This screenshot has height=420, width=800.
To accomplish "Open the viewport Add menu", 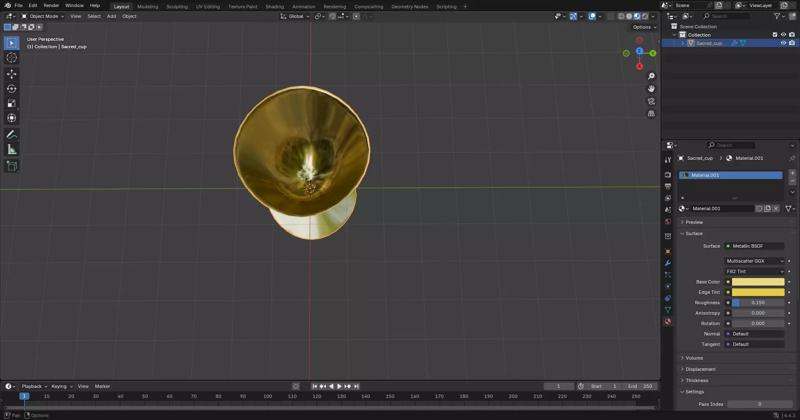I will tap(111, 16).
